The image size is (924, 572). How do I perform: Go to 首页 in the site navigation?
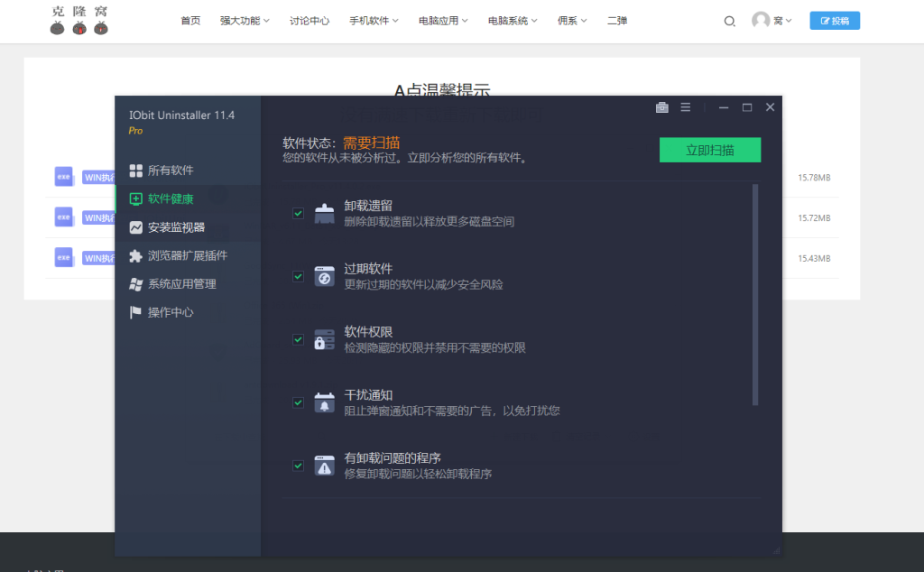coord(190,21)
